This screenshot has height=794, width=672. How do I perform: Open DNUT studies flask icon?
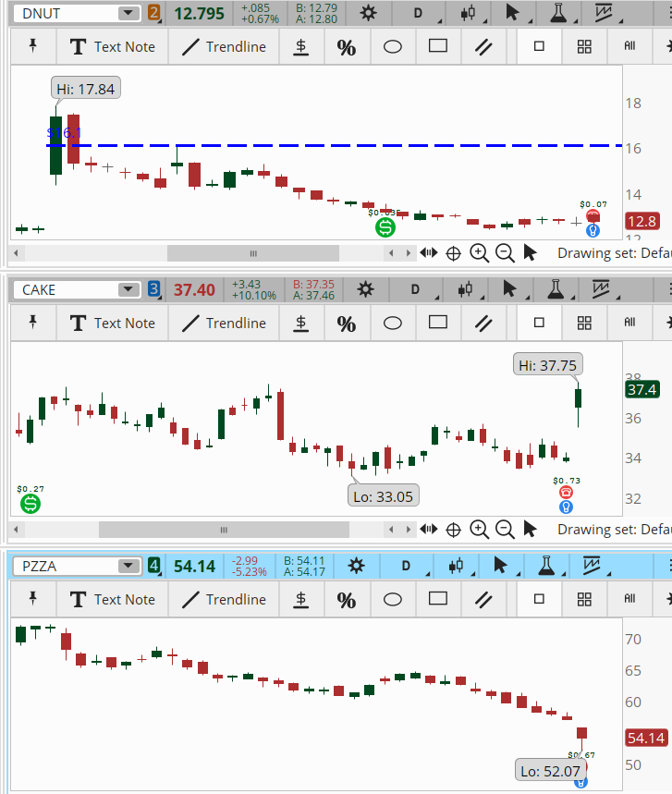coord(558,13)
